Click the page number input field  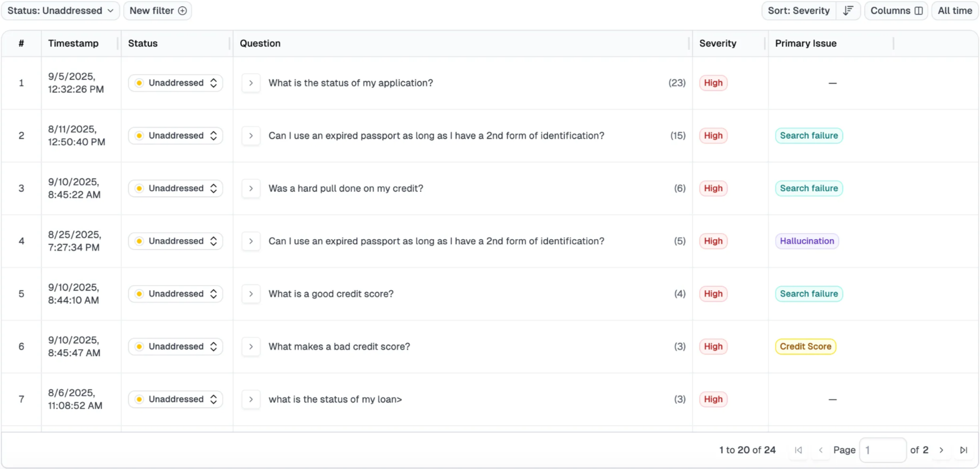point(882,450)
